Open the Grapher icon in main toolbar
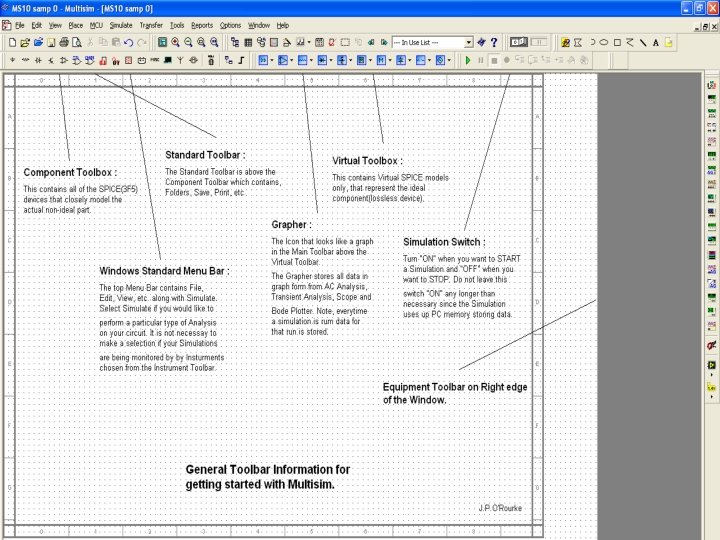Image resolution: width=720 pixels, height=540 pixels. [300, 42]
